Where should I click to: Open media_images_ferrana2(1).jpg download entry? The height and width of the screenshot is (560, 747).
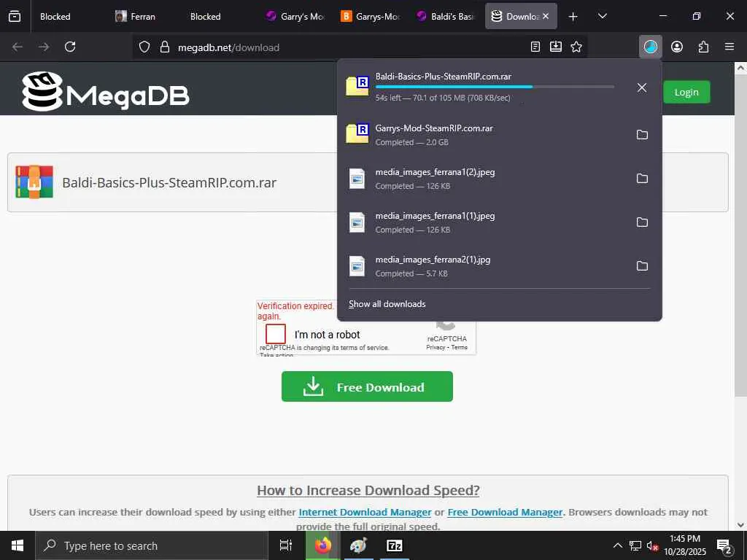[484, 266]
